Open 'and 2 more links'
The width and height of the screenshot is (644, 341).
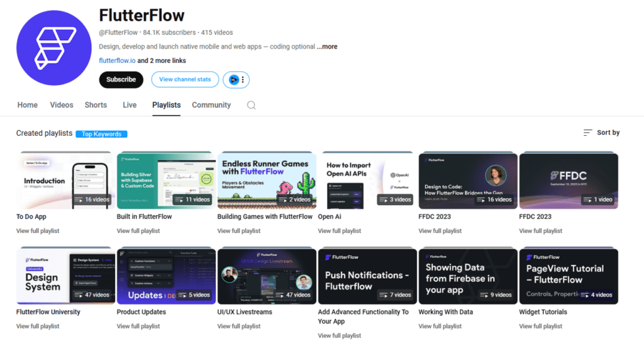[162, 60]
